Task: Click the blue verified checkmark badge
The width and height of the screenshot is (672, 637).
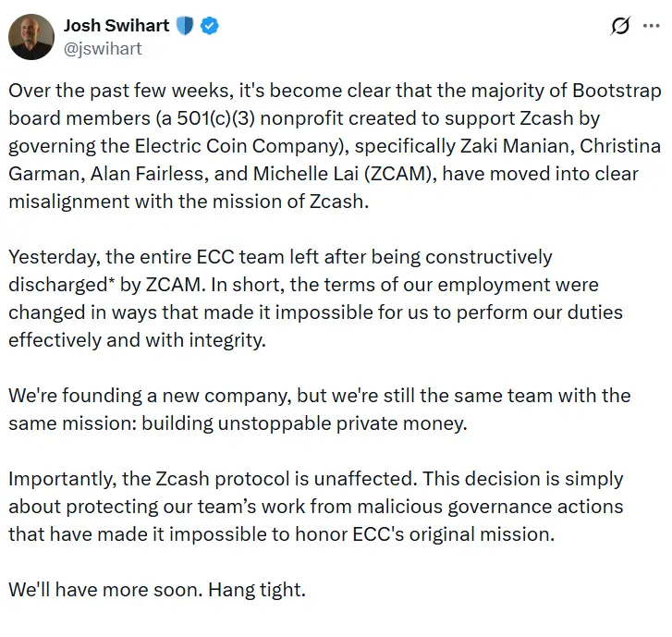Action: (x=211, y=26)
